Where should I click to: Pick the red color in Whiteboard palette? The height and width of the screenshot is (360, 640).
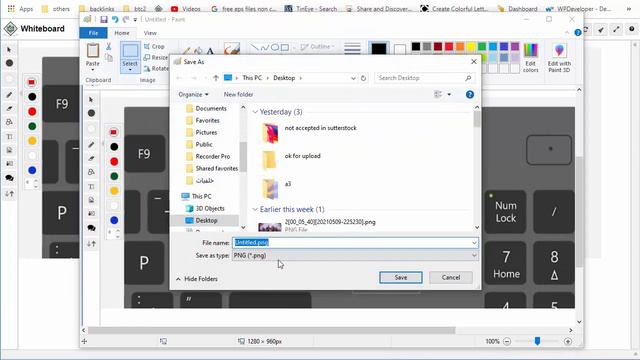pyautogui.click(x=32, y=111)
